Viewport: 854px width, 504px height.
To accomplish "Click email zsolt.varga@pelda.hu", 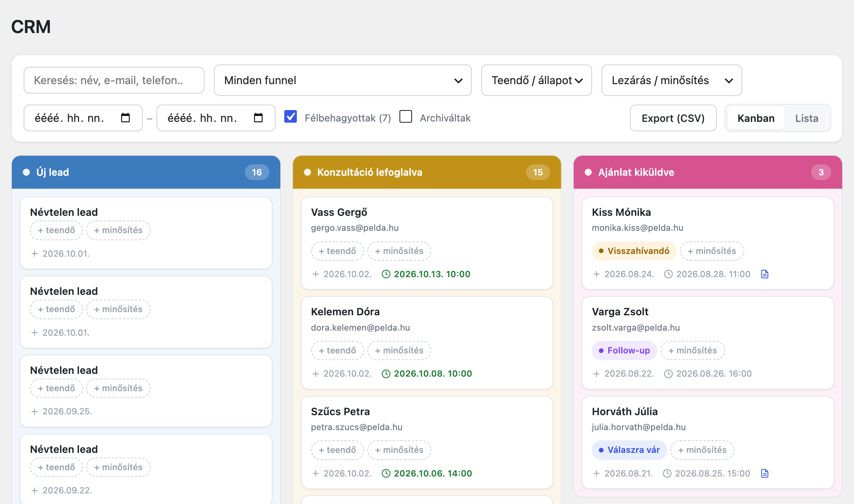I will pos(636,327).
